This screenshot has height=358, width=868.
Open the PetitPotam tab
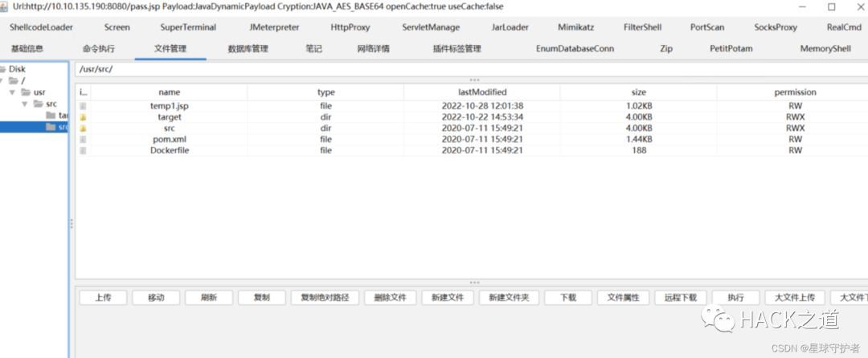point(731,49)
